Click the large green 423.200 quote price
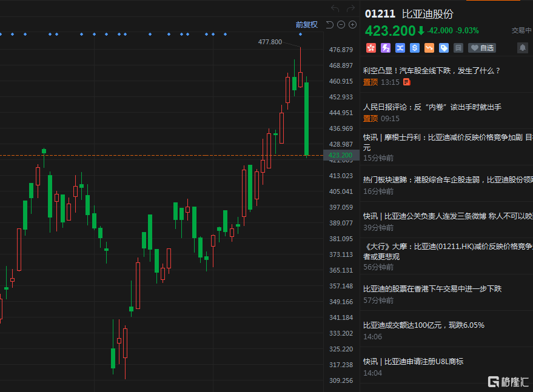 tap(391, 31)
